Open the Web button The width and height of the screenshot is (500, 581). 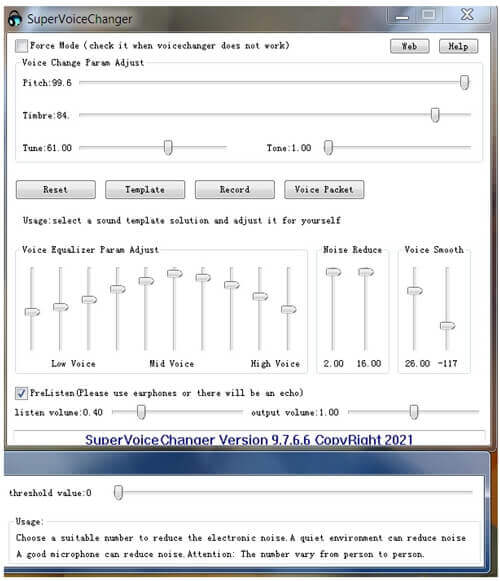coord(410,46)
